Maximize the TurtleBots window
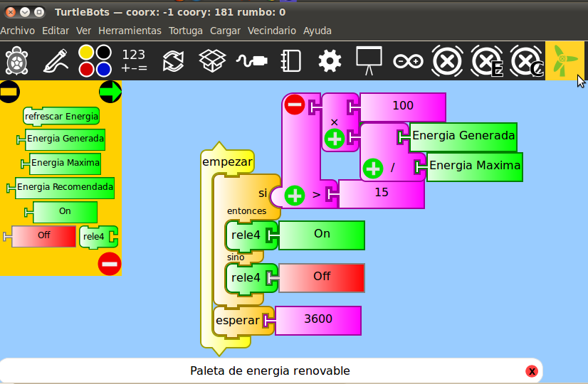 [39, 12]
